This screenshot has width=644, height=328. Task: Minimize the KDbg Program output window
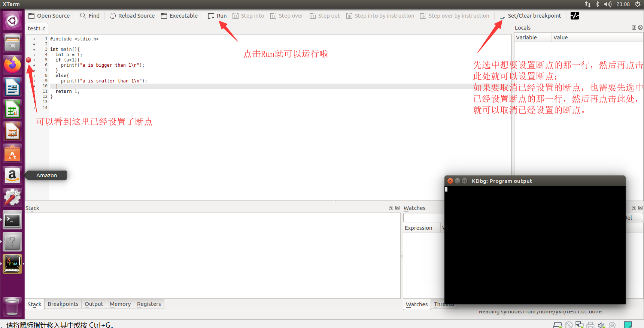[457, 181]
